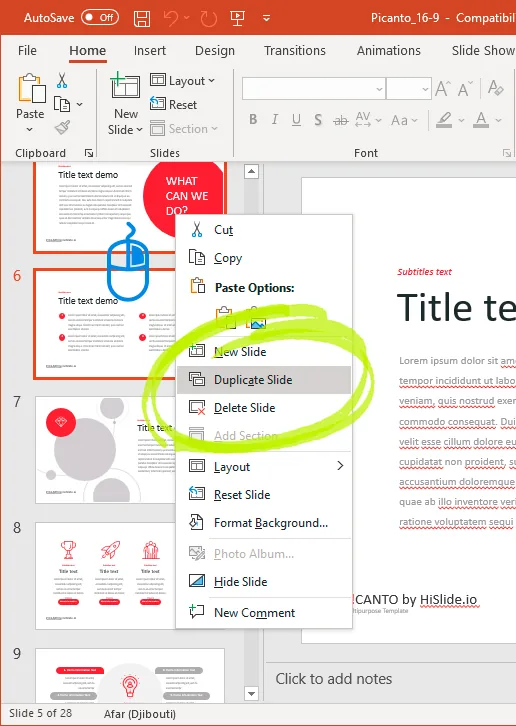Click the Paste as Picture option icon
Viewport: 516px width, 726px height.
point(256,318)
